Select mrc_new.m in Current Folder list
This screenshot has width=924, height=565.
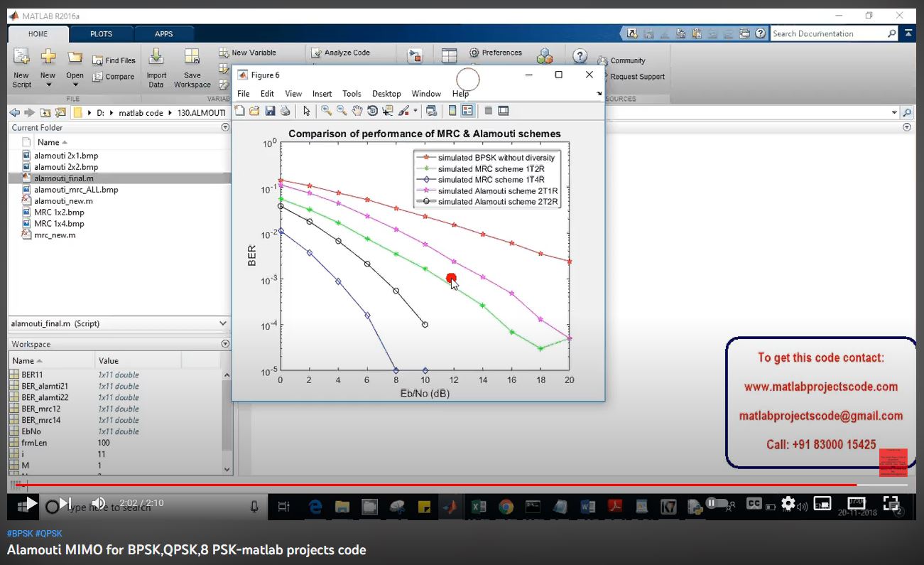click(55, 235)
